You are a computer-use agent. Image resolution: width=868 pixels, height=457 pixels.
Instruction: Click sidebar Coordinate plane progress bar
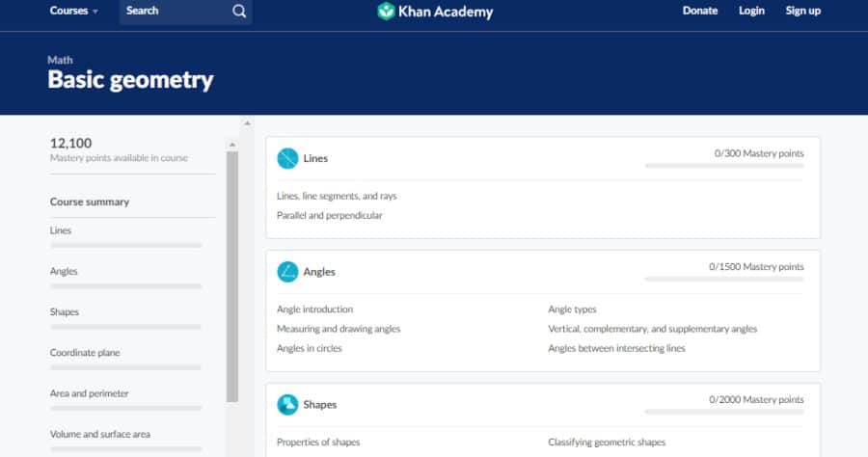pos(125,367)
